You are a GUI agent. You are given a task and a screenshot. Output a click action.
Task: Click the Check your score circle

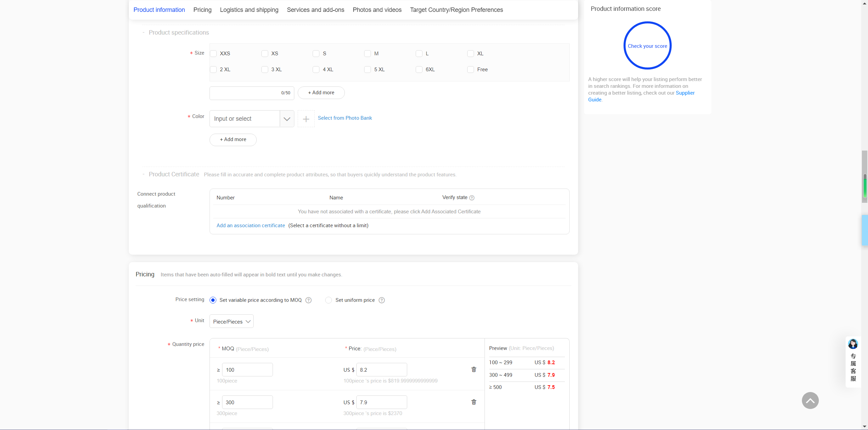647,46
